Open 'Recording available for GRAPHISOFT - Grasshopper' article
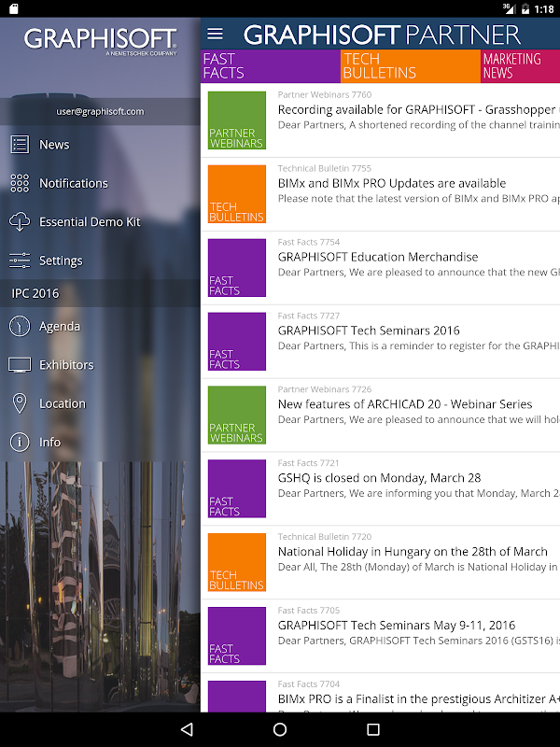 418,110
